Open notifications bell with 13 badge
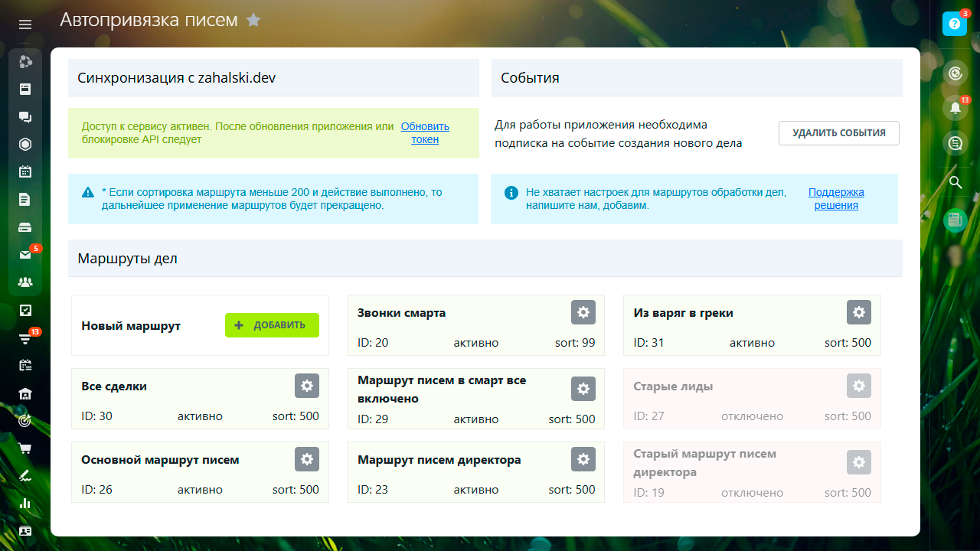980x551 pixels. [955, 108]
